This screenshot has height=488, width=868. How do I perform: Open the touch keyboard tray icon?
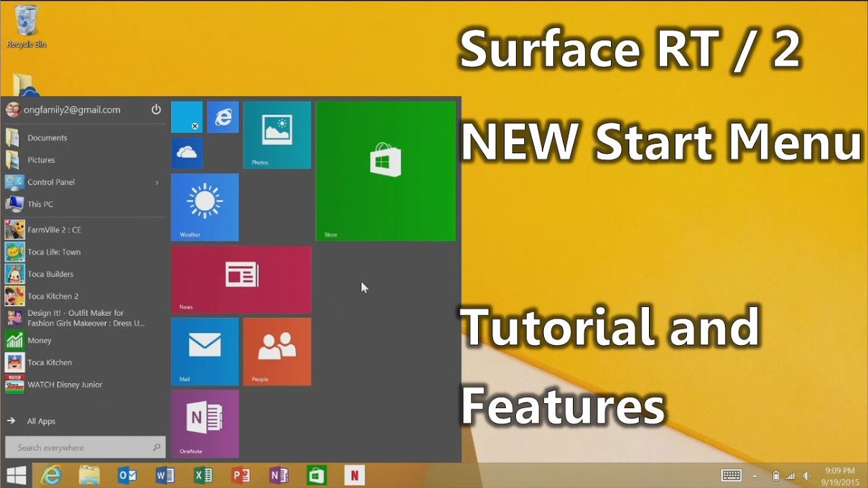tap(731, 476)
